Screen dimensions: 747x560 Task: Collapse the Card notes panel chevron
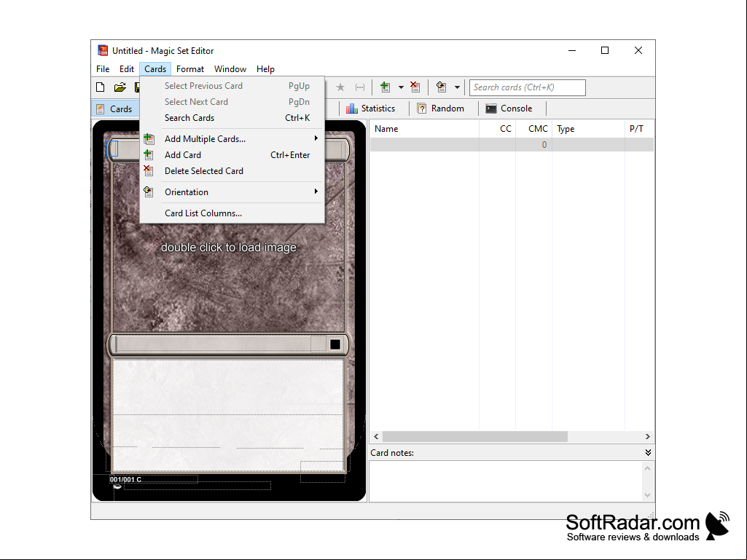(648, 452)
